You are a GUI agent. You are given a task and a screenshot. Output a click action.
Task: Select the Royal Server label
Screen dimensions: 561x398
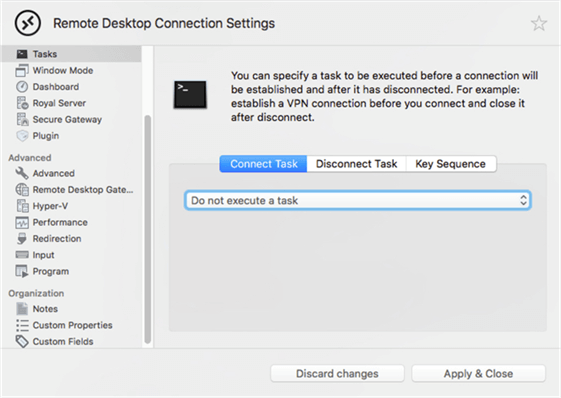click(x=59, y=103)
